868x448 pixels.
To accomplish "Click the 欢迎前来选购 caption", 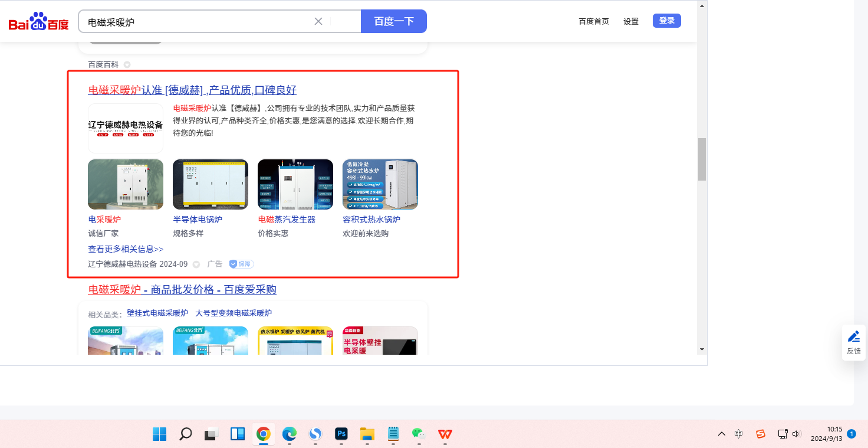I will click(x=366, y=233).
